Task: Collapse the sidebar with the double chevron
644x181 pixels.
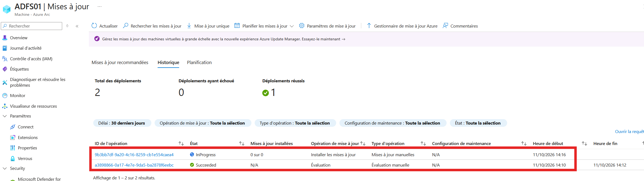Action: (77, 26)
